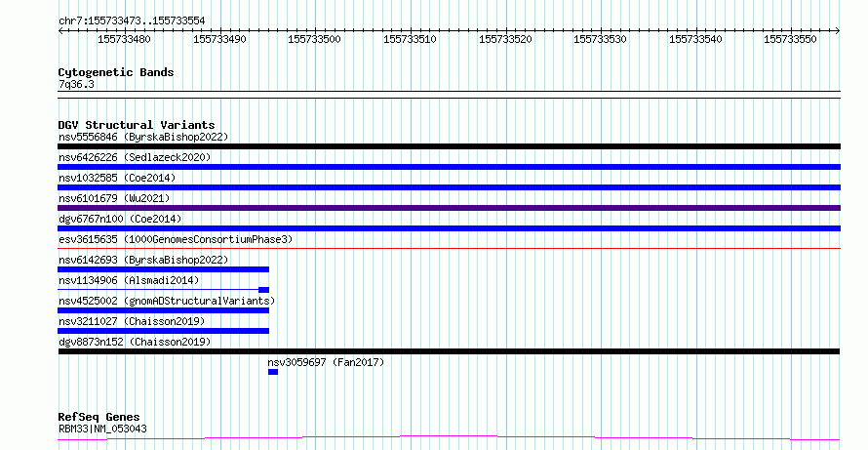Open the nsv6426226 (Sedlazeck2020) variant label
The width and height of the screenshot is (868, 450).
(135, 157)
